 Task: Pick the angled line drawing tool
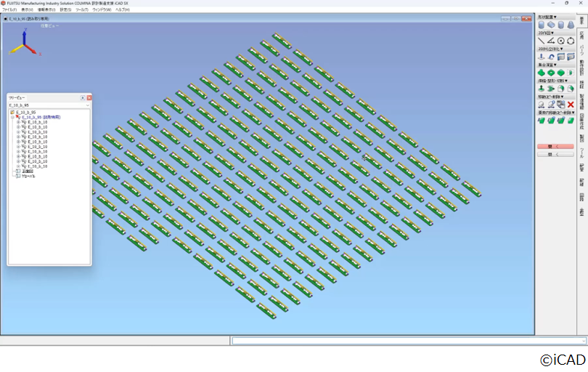[x=551, y=41]
